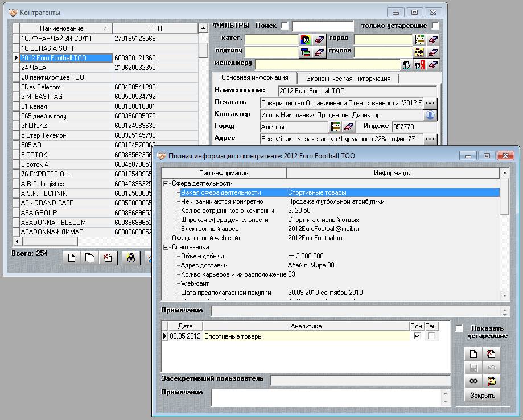Check Сек. box for Спортивные товары row
Image resolution: width=523 pixels, height=420 pixels.
pyautogui.click(x=431, y=336)
